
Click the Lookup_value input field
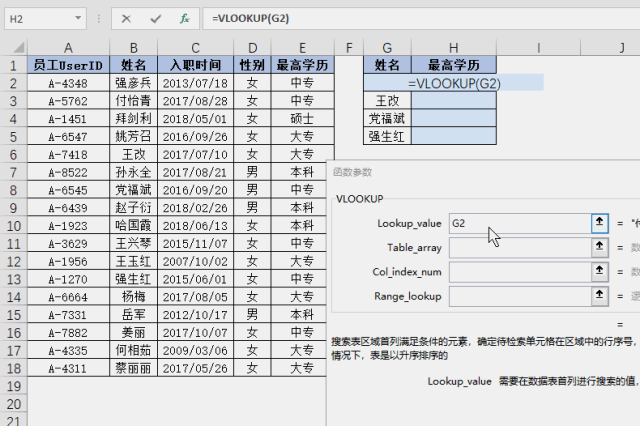(520, 223)
